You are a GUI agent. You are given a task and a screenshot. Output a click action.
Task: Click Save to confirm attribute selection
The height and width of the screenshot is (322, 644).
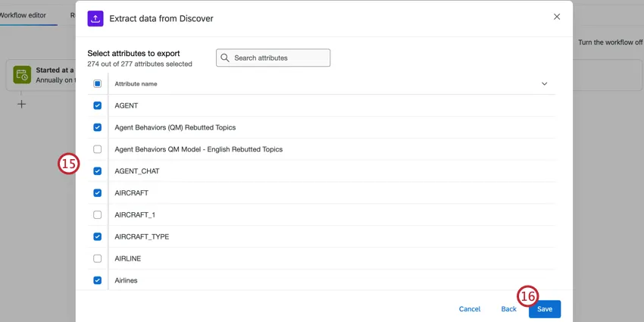(x=545, y=309)
